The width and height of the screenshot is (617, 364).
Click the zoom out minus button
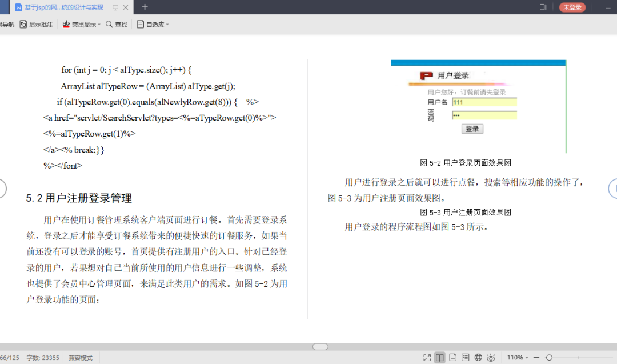536,357
